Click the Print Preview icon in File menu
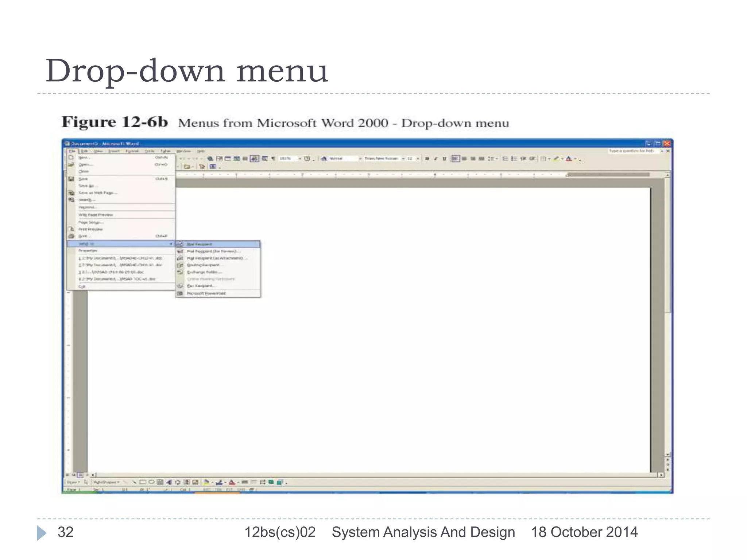 (x=71, y=229)
